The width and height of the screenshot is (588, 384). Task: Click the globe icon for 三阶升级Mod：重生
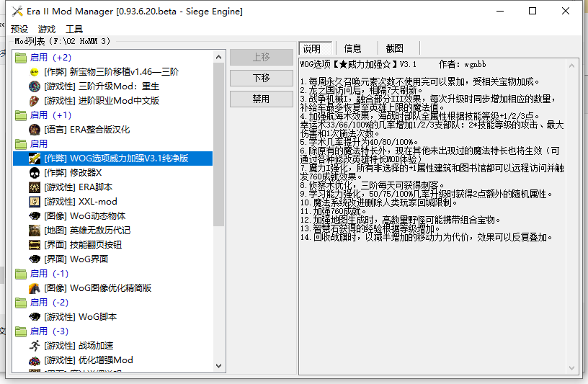(34, 86)
